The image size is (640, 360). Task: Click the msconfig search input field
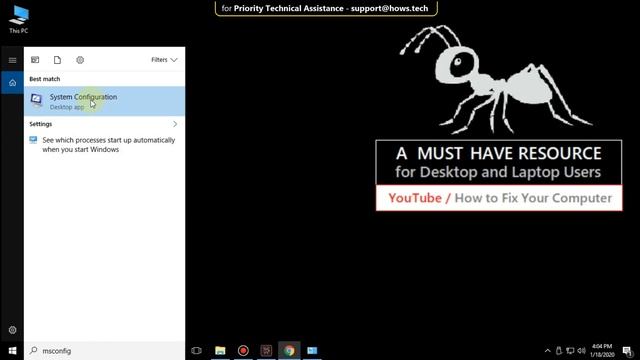[x=104, y=351]
